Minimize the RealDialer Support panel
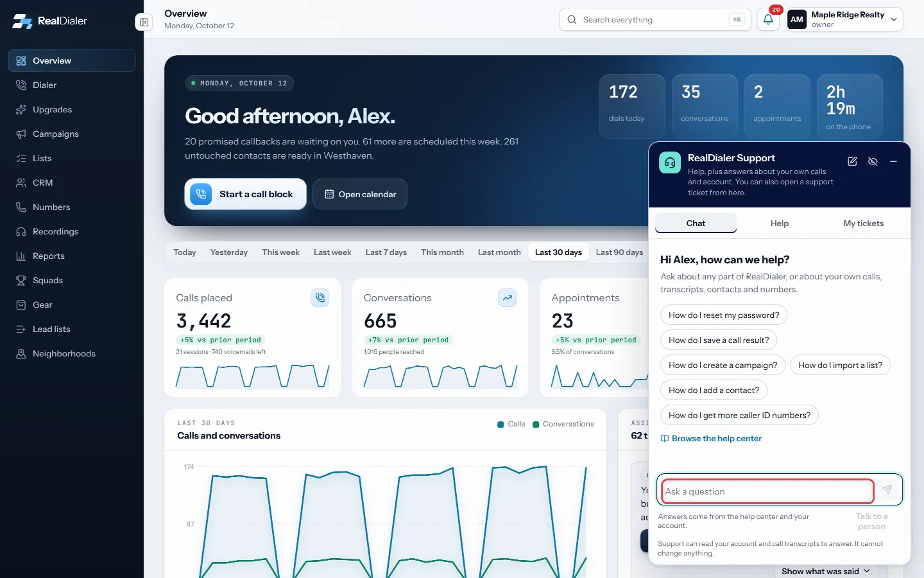The height and width of the screenshot is (578, 924). pos(893,161)
